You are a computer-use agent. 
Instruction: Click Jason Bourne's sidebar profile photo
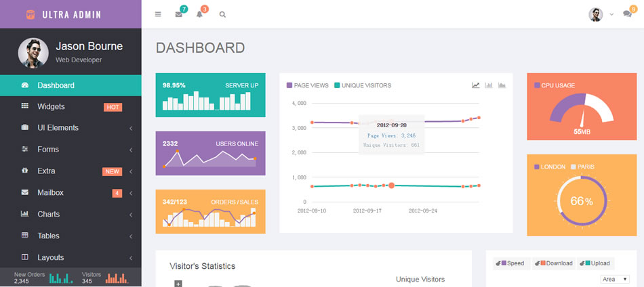(x=33, y=53)
